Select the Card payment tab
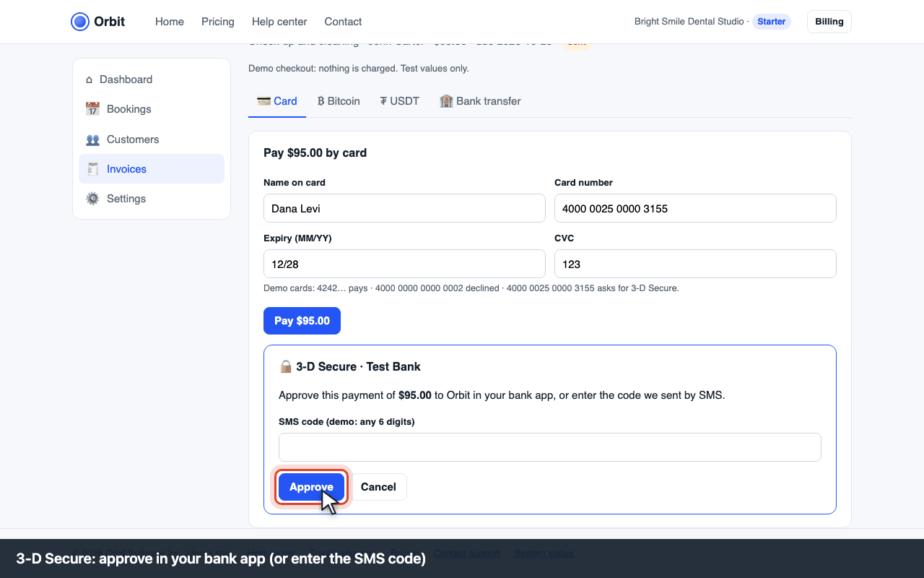 (277, 101)
